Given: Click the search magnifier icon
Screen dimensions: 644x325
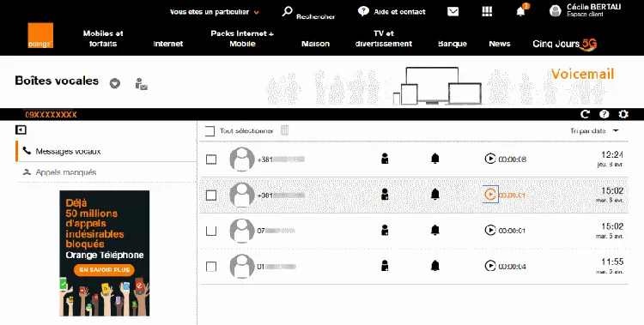Looking at the screenshot, I should click(287, 11).
